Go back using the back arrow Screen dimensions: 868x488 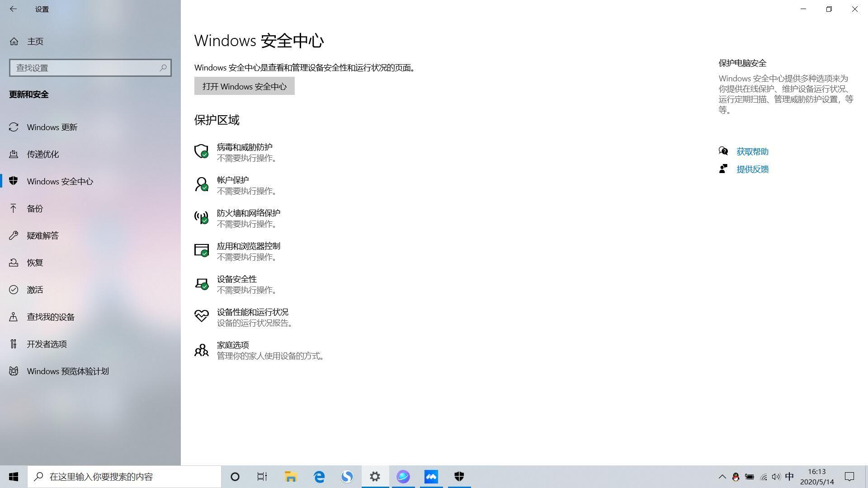tap(13, 9)
